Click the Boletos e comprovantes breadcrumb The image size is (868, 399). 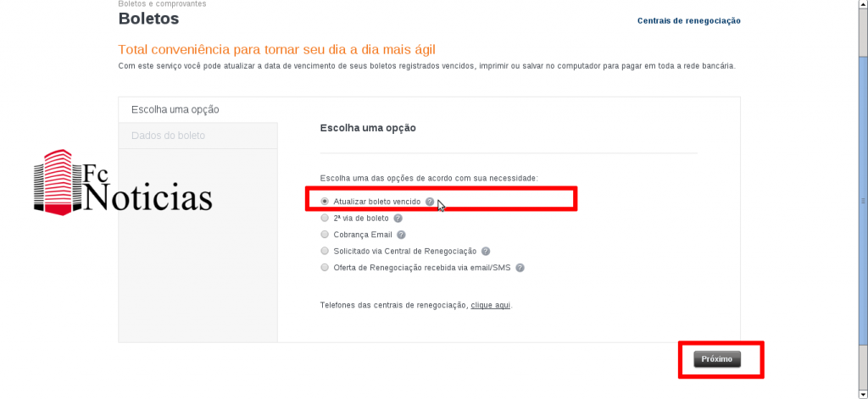pos(162,3)
